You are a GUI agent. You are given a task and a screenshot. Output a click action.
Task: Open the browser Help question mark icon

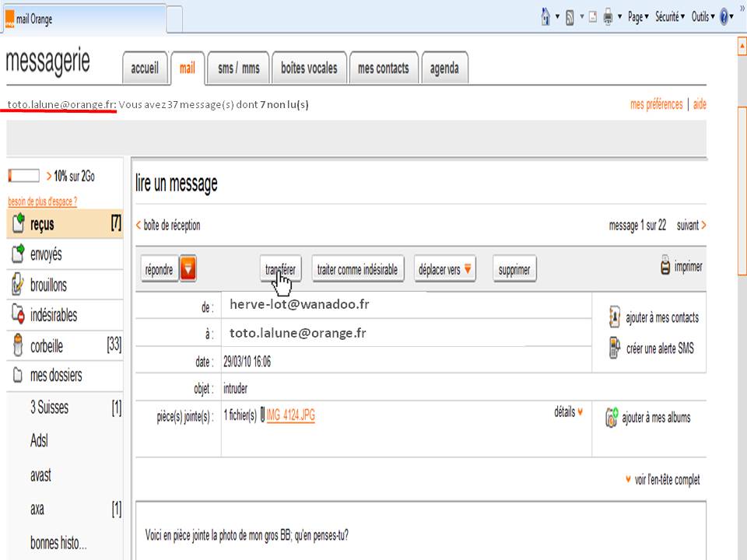click(724, 17)
